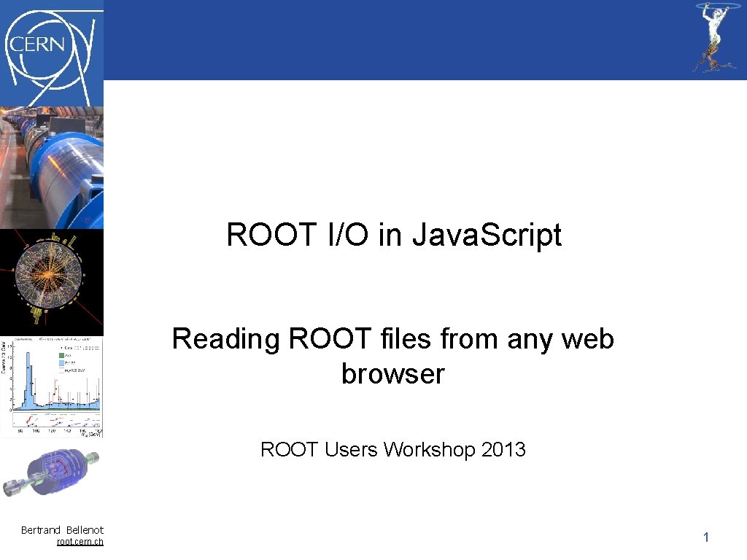Click the CERN logo
Screen dimensions: 747x560
(52, 53)
